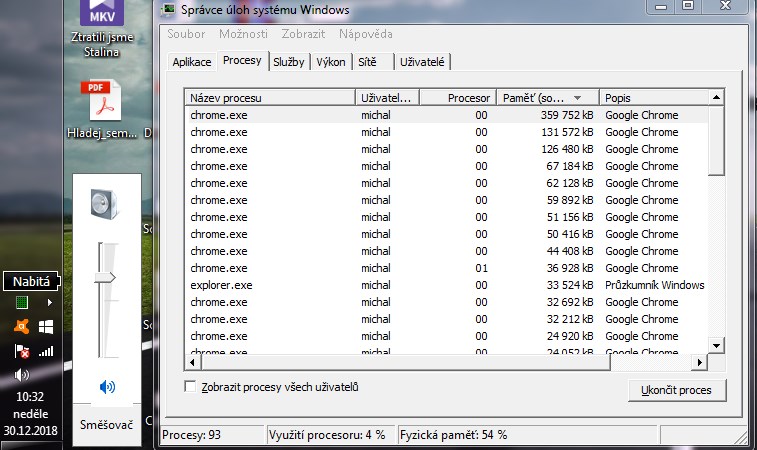
Task: Select chrome.exe row using 59 892 kB
Action: point(446,200)
